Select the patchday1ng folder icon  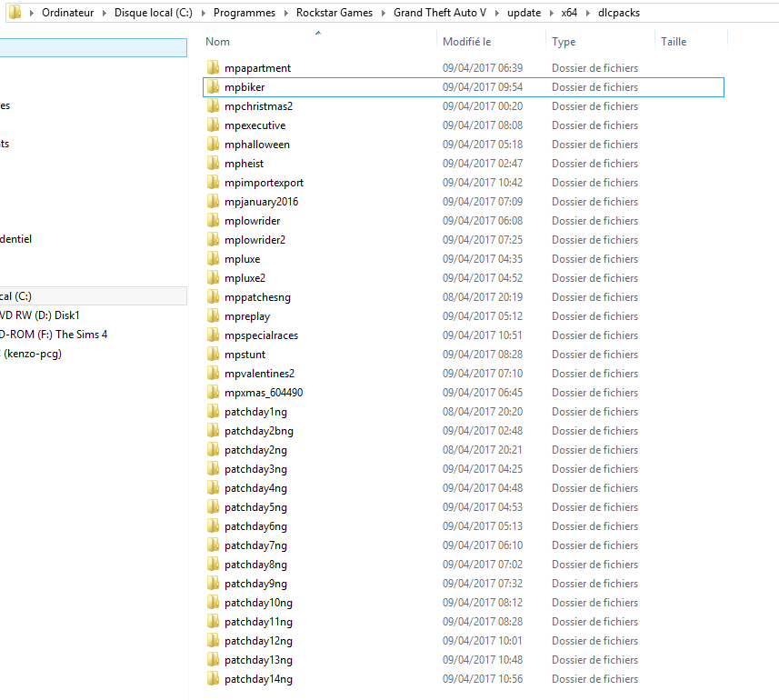pos(213,411)
